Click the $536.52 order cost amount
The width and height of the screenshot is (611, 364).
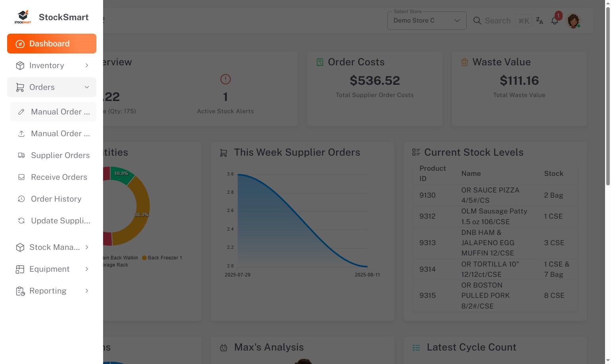pos(375,80)
